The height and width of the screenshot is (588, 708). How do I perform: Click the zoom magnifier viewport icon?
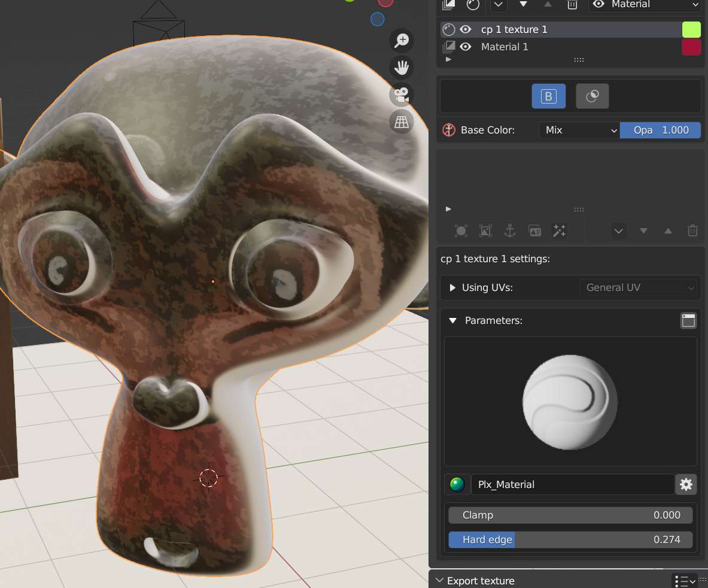401,41
